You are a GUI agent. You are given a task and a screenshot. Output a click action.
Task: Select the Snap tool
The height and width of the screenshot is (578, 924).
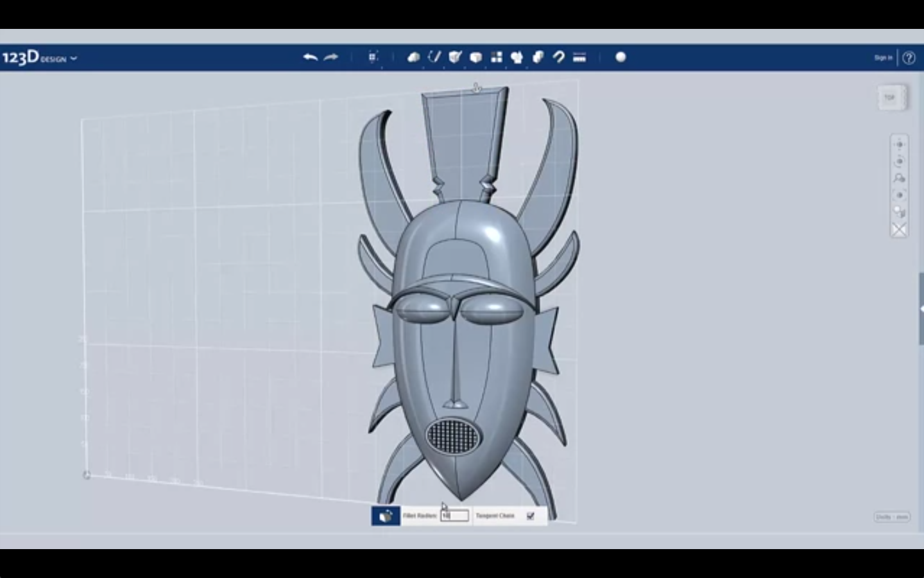(x=559, y=57)
